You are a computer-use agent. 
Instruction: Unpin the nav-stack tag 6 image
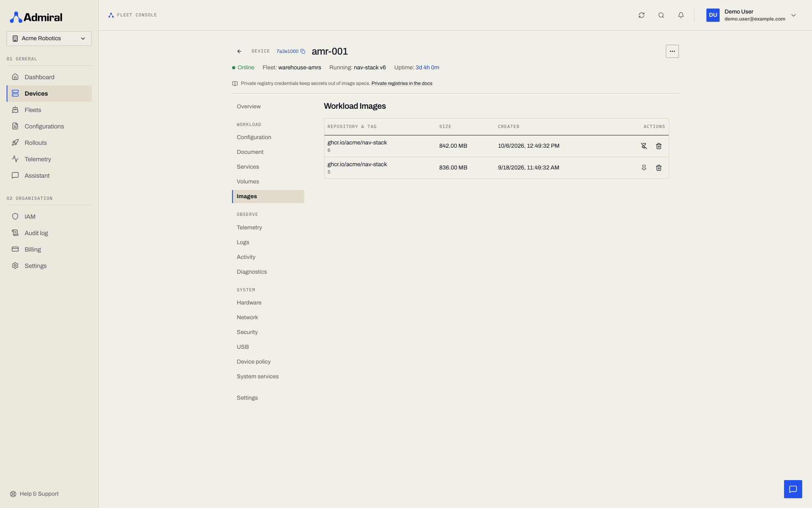pos(644,146)
